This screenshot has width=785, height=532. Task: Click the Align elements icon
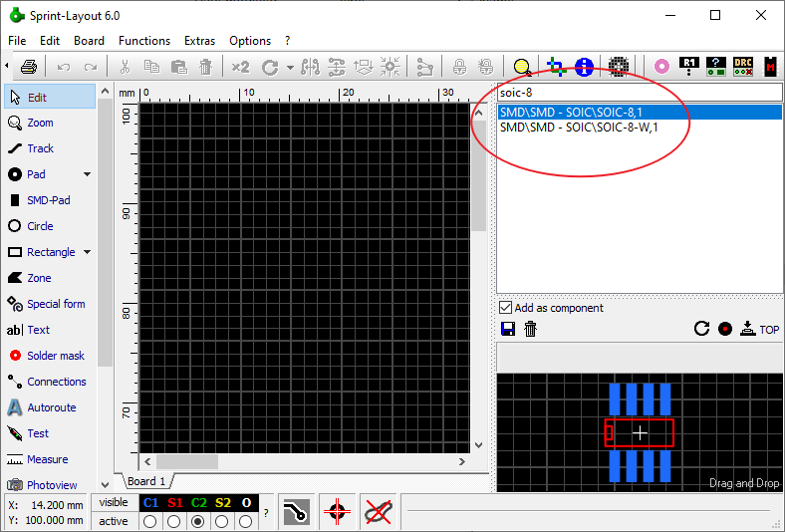(x=364, y=67)
